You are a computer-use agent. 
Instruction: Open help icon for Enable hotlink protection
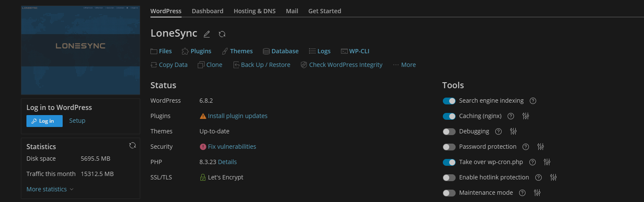coord(539,177)
